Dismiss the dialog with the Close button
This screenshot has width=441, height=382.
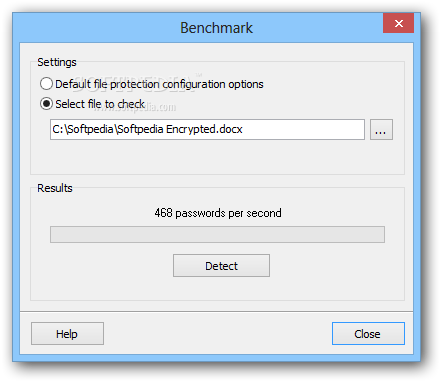pyautogui.click(x=368, y=334)
